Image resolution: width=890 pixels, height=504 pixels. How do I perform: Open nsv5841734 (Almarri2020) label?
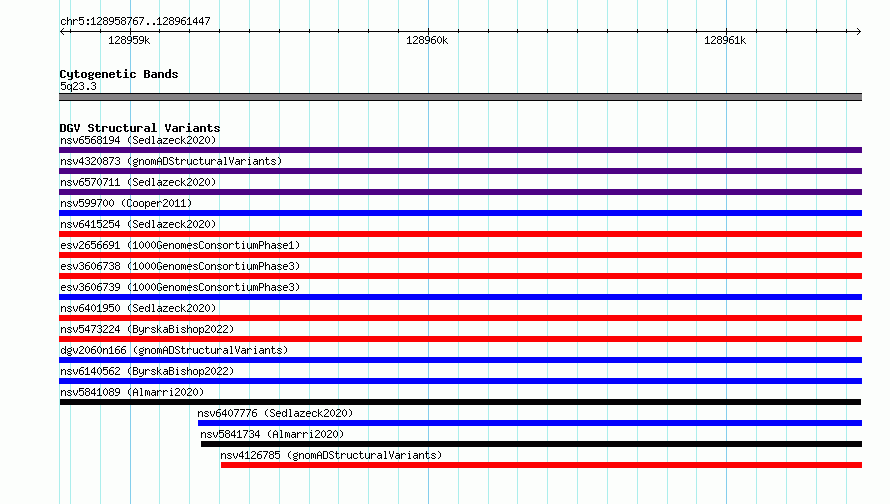(x=272, y=434)
